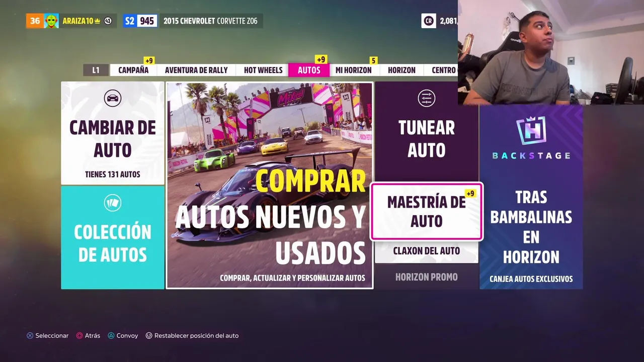
Task: Open Comprar Autos Nuevos y Usados
Action: [270, 186]
